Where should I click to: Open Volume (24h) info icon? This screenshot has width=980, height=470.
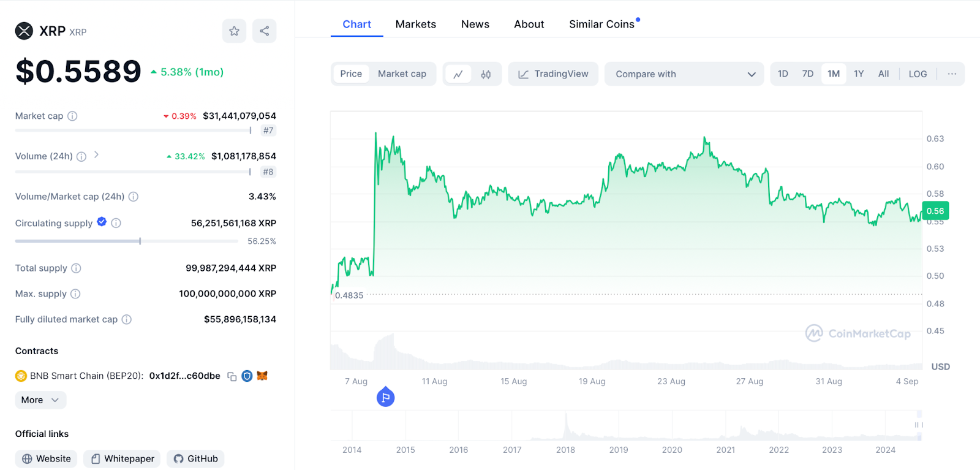click(81, 156)
